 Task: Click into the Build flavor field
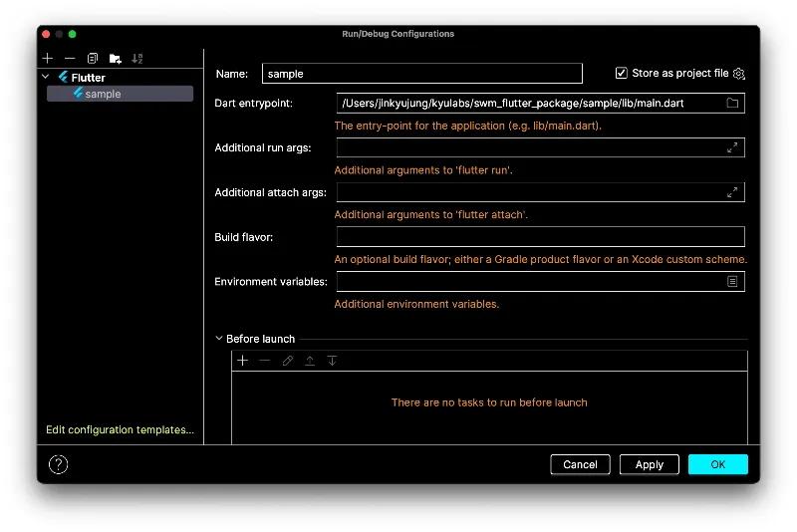point(540,237)
